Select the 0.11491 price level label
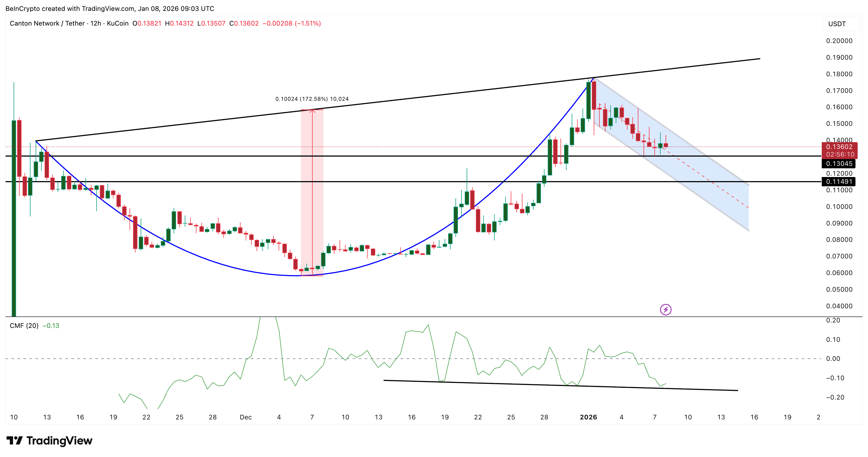This screenshot has height=457, width=868. click(840, 181)
